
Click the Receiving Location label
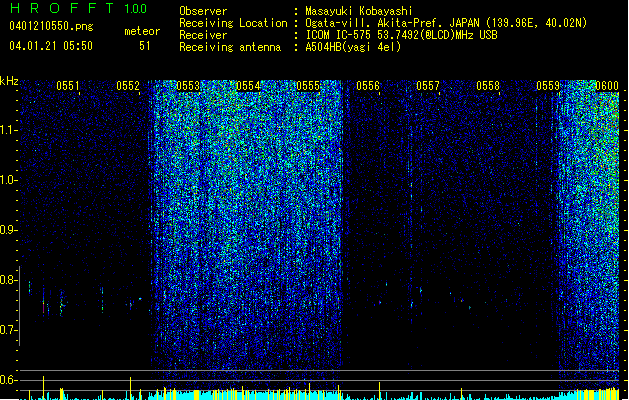233,23
